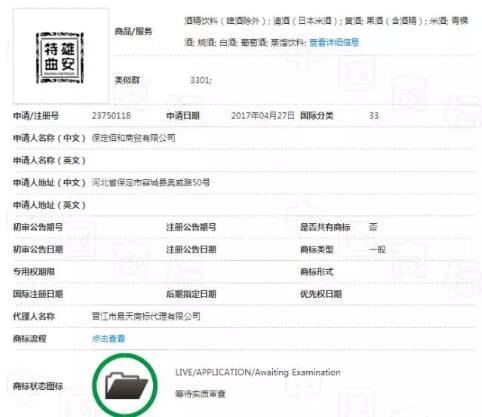Click the international class value 33
This screenshot has width=482, height=417.
click(374, 116)
